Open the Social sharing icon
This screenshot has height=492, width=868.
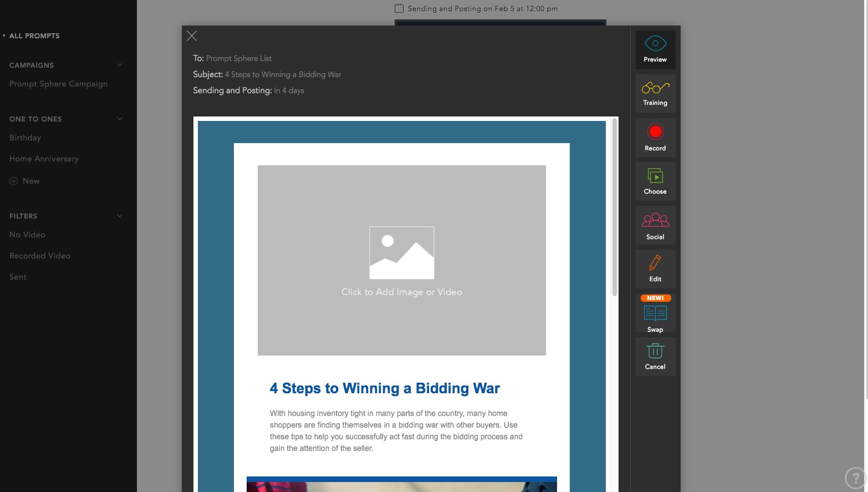[655, 220]
